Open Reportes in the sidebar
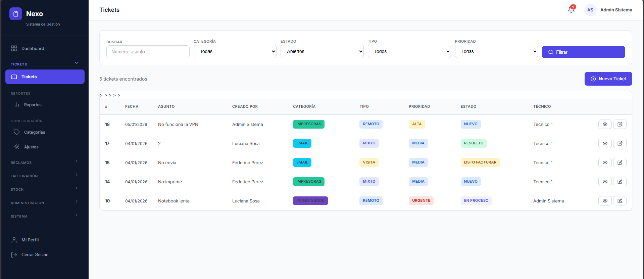 click(33, 105)
